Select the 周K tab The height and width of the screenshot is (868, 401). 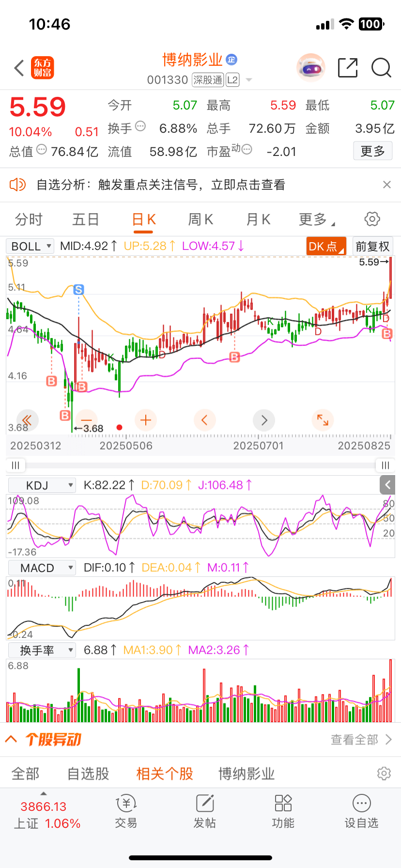(x=201, y=219)
